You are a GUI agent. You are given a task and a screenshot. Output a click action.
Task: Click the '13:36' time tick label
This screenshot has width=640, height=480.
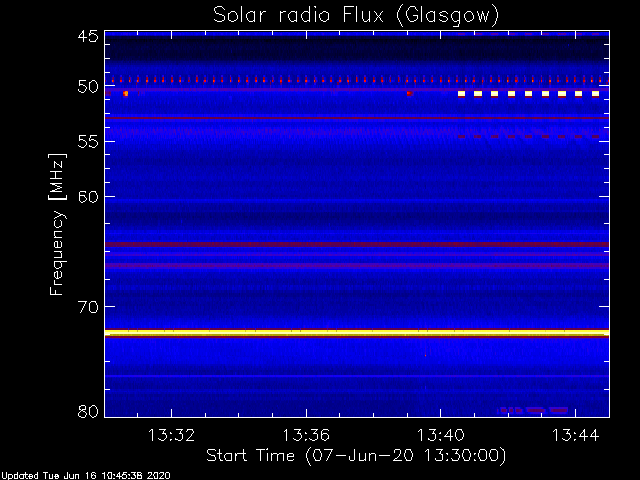coord(306,436)
